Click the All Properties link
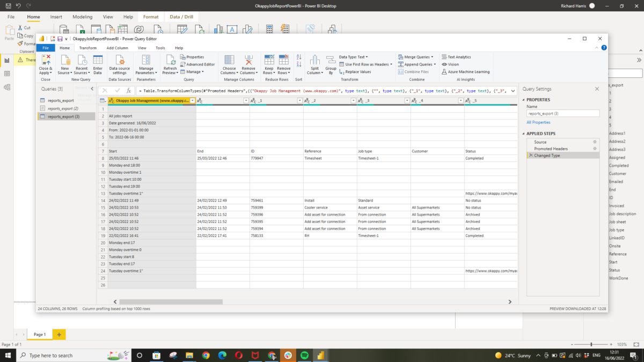The width and height of the screenshot is (644, 362). coord(537,122)
